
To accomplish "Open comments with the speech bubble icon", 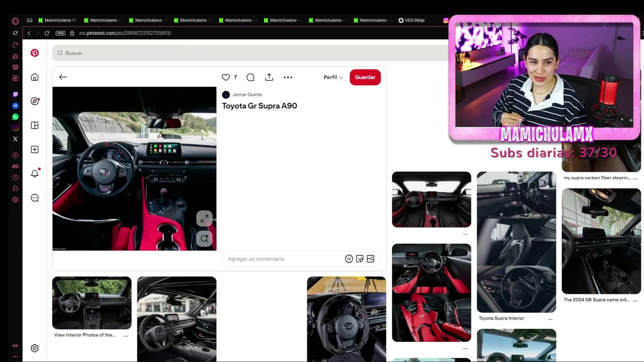I will point(251,77).
